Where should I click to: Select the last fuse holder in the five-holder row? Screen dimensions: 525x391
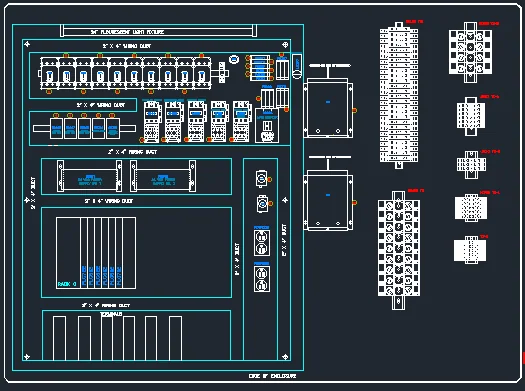[113, 128]
